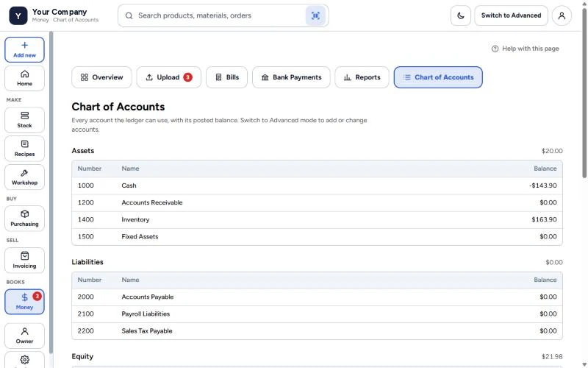Click the Balance column header in Assets
Viewport: 588px width, 368px height.
545,169
